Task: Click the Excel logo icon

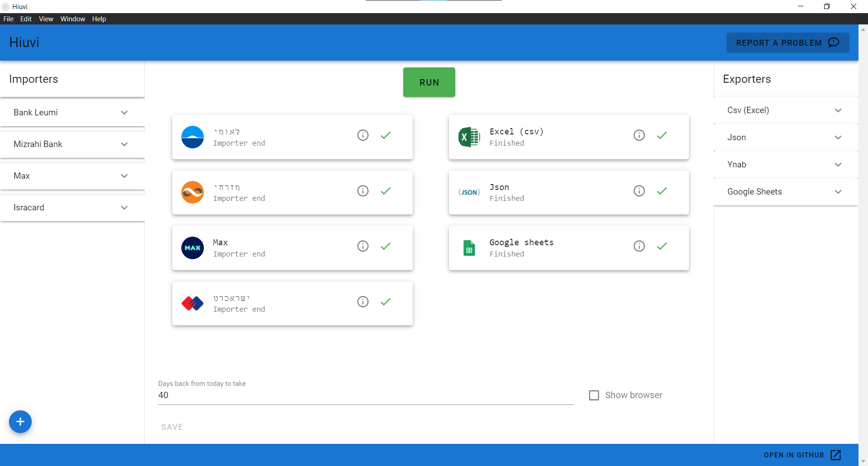Action: 469,137
